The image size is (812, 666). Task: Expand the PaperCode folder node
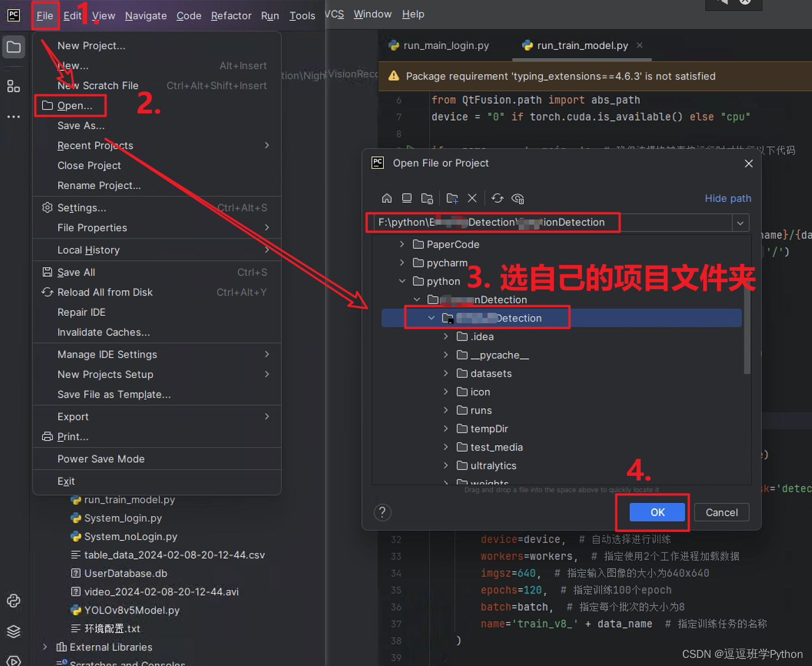tap(402, 244)
